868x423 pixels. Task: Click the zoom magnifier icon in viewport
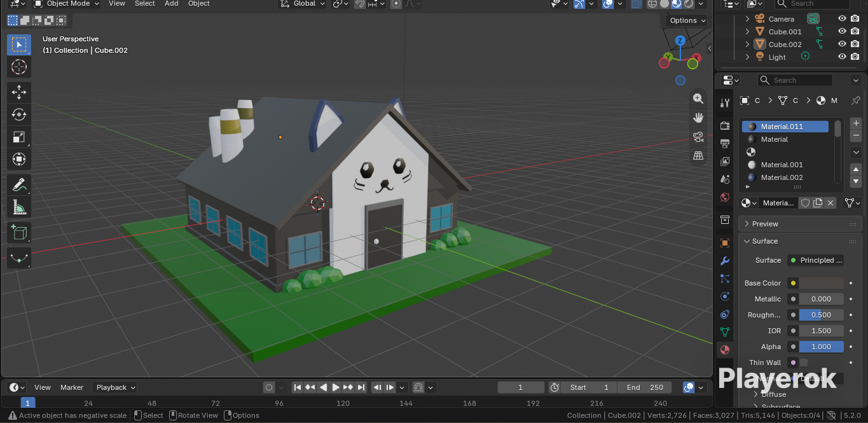coord(698,99)
